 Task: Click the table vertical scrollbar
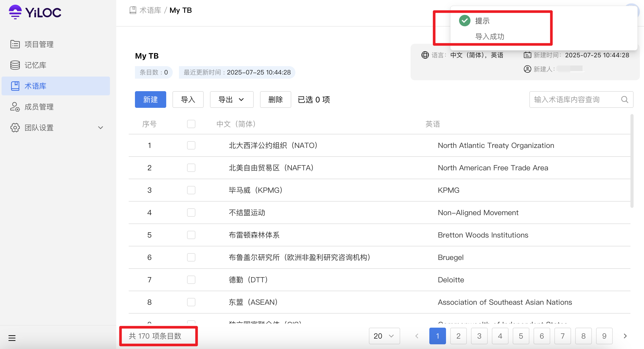(632, 161)
